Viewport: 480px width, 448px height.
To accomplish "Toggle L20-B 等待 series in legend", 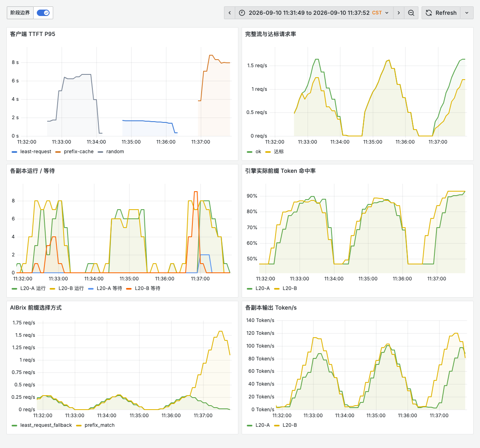I will click(x=143, y=288).
